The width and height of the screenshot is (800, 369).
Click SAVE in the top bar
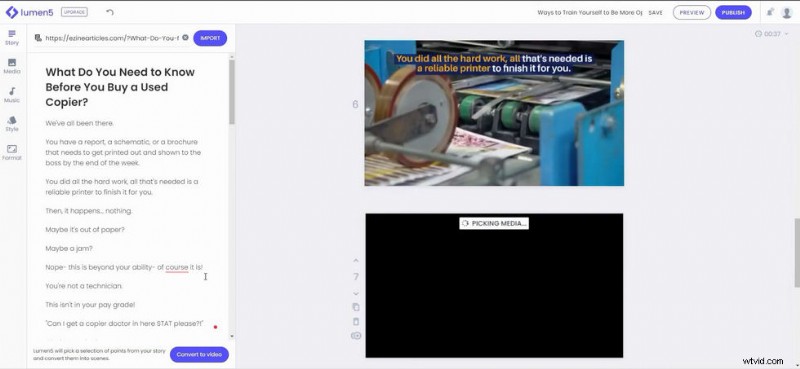(655, 13)
